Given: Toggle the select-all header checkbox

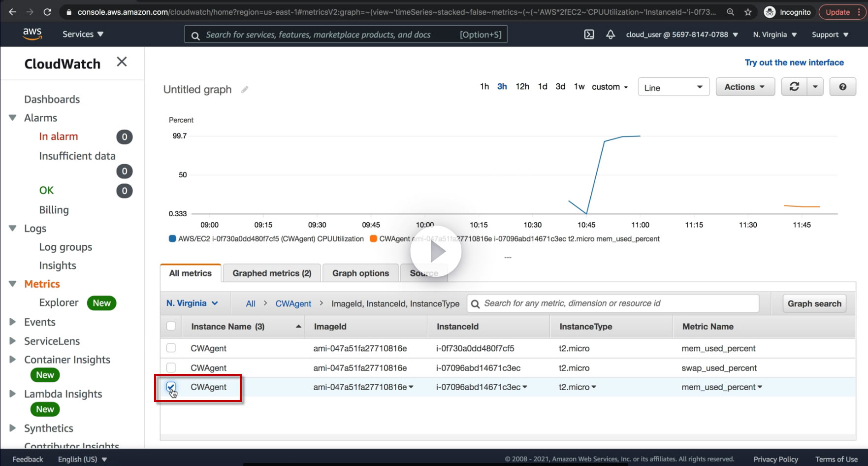Looking at the screenshot, I should tap(171, 326).
